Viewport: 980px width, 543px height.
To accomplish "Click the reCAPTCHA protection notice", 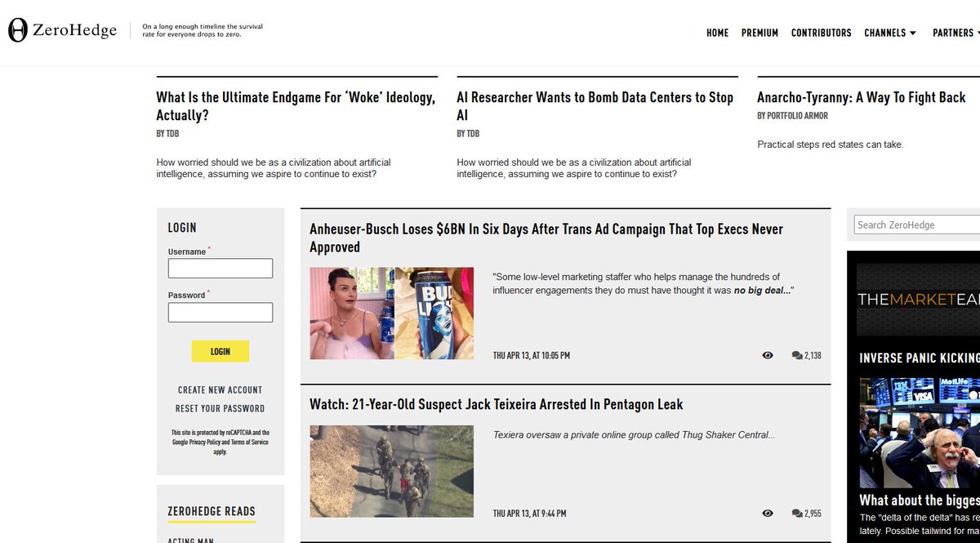I will click(220, 442).
